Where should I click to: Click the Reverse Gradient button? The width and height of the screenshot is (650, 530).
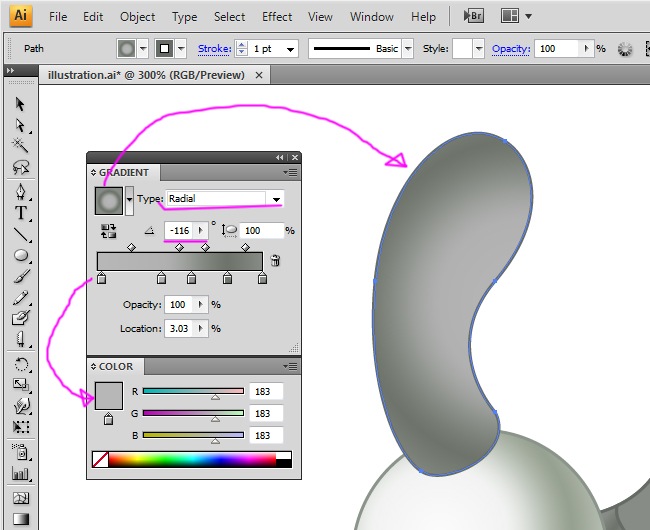108,231
